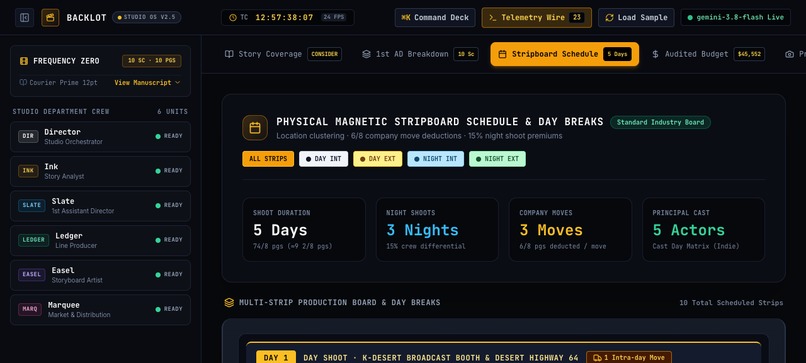Image resolution: width=806 pixels, height=363 pixels.
Task: Click the stacked layers icon beside Multi-Strip Production Board
Action: [x=229, y=302]
